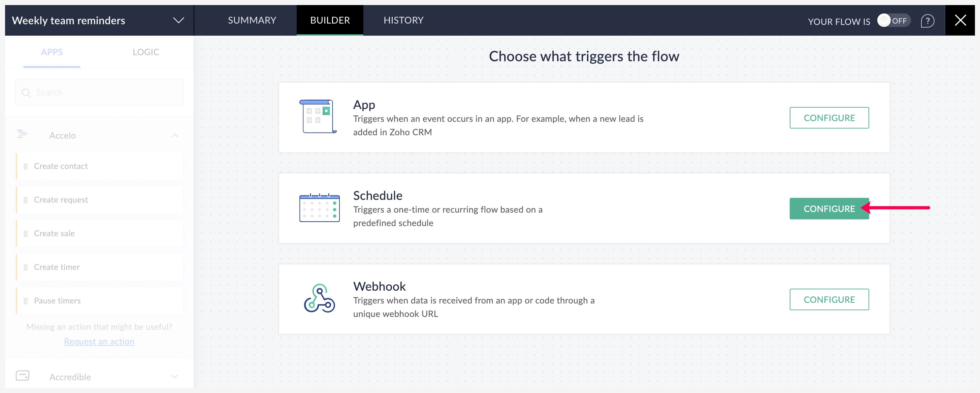Configure the Webhook trigger

click(x=829, y=299)
